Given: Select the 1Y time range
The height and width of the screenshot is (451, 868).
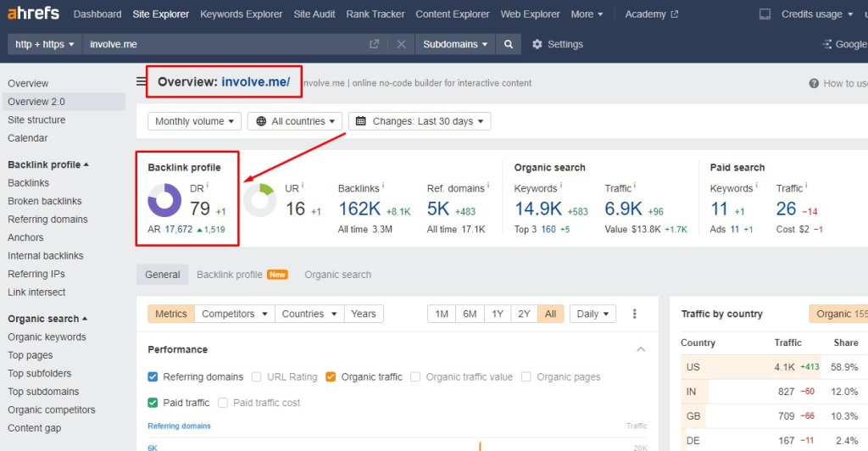Looking at the screenshot, I should pyautogui.click(x=498, y=314).
